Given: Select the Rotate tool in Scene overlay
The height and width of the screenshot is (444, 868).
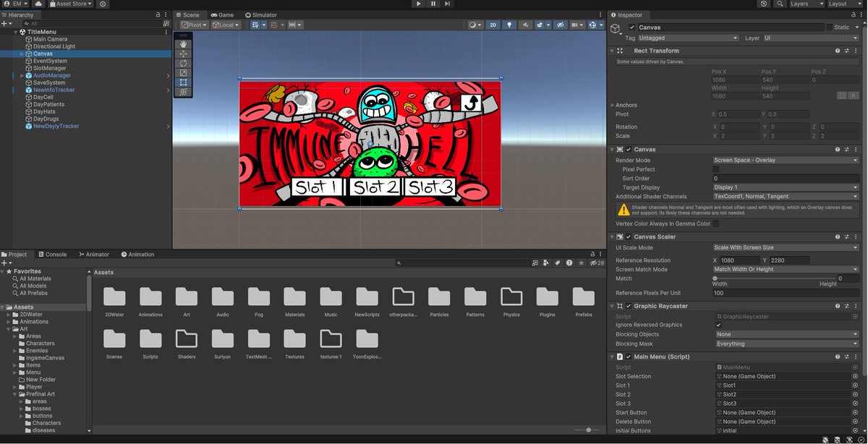Looking at the screenshot, I should tap(183, 63).
